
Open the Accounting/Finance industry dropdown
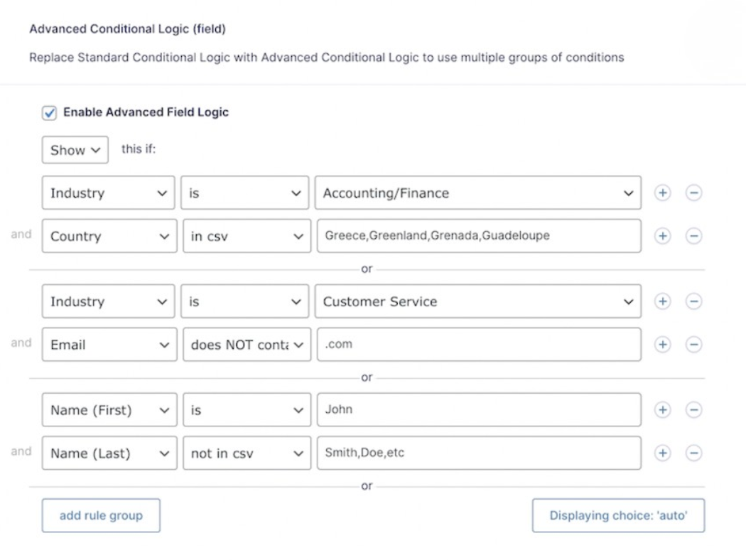click(x=479, y=193)
